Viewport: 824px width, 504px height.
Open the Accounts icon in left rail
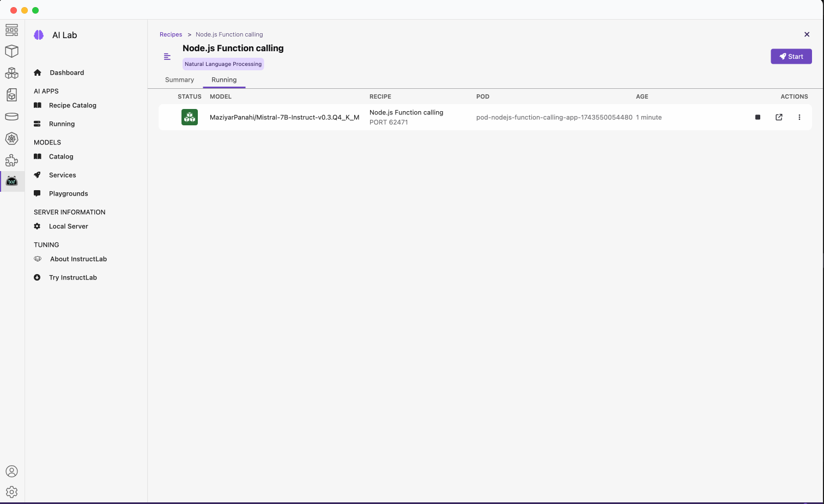[x=12, y=471]
